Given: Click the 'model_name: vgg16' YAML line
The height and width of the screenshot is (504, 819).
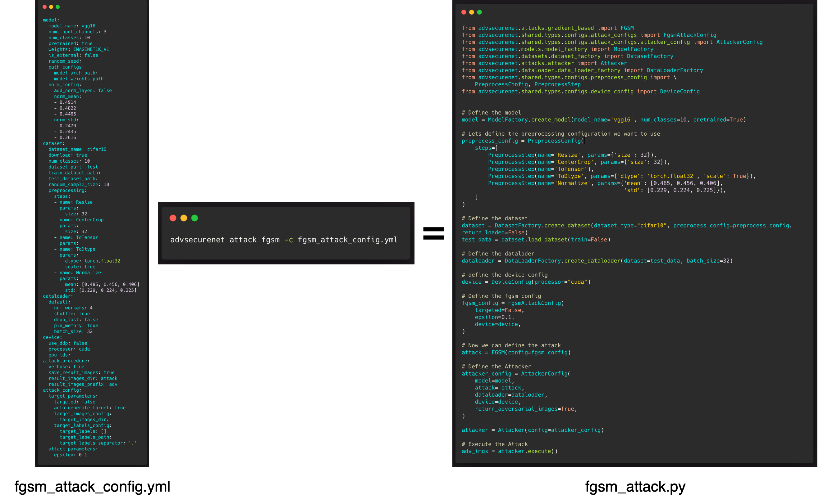Looking at the screenshot, I should point(72,26).
